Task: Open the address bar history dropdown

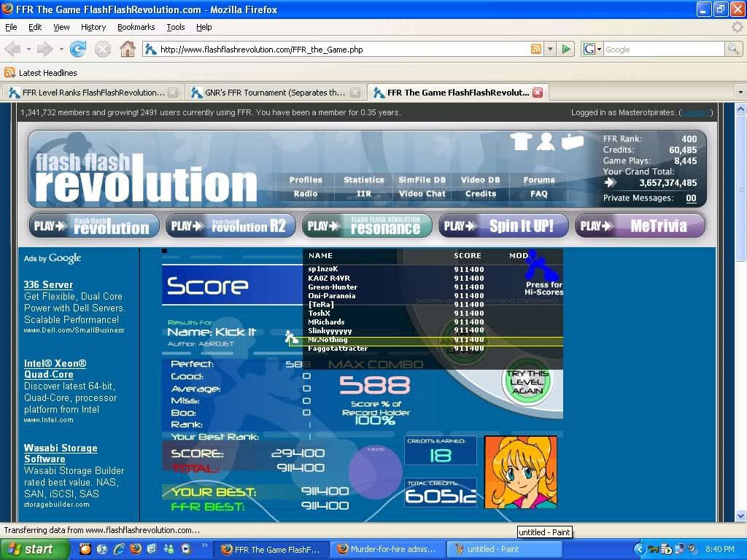Action: (x=550, y=50)
